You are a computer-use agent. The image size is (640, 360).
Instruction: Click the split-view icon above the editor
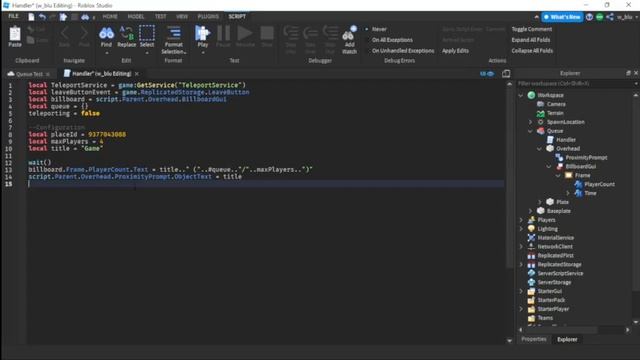coord(506,73)
